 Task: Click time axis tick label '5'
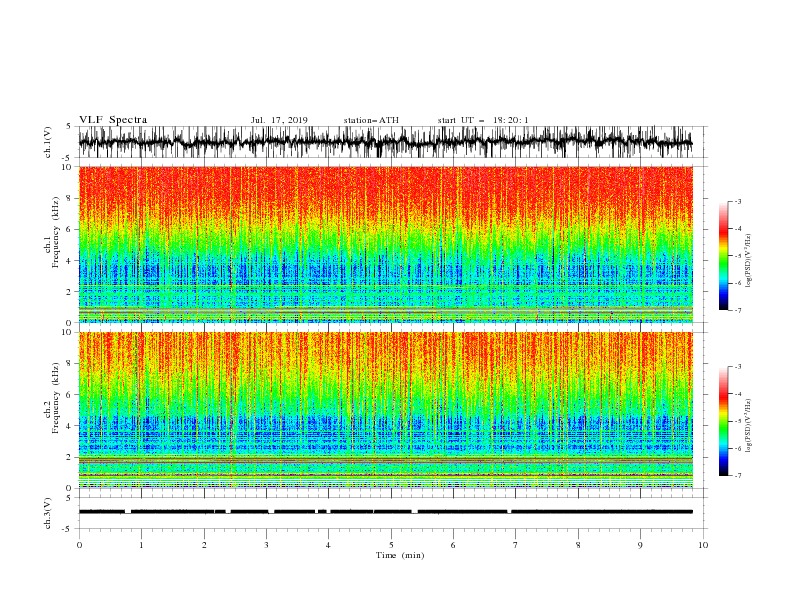pyautogui.click(x=391, y=545)
